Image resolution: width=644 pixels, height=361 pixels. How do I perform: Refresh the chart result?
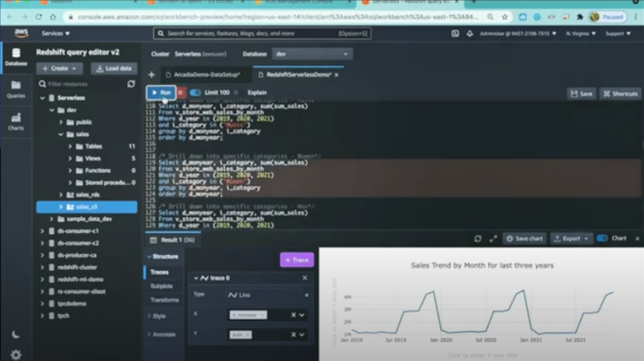point(478,239)
